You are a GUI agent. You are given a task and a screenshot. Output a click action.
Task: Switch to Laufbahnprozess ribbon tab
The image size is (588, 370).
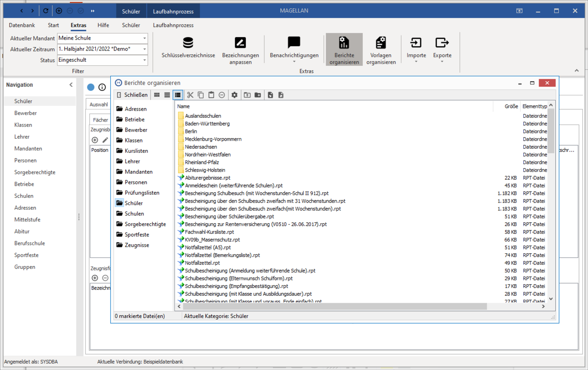(173, 25)
